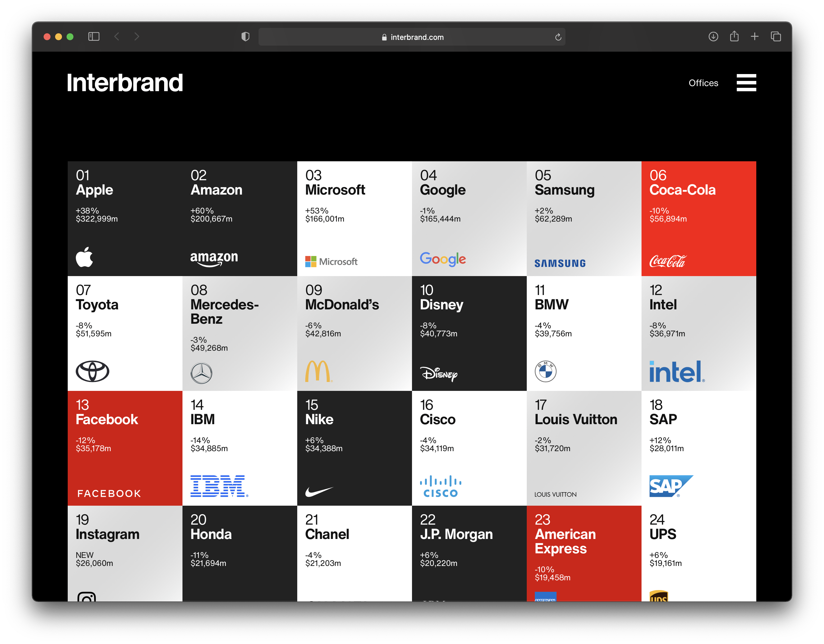Toggle the Safari sidebar icon

click(94, 37)
